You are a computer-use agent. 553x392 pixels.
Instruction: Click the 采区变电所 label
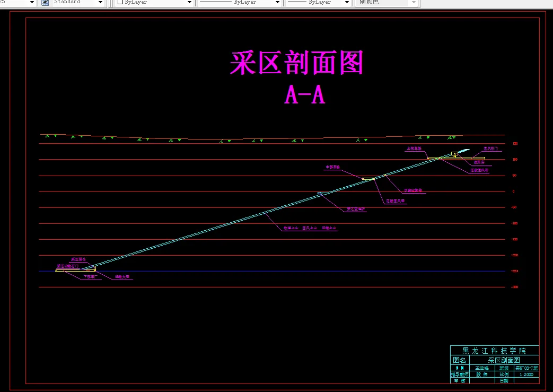tap(355, 208)
